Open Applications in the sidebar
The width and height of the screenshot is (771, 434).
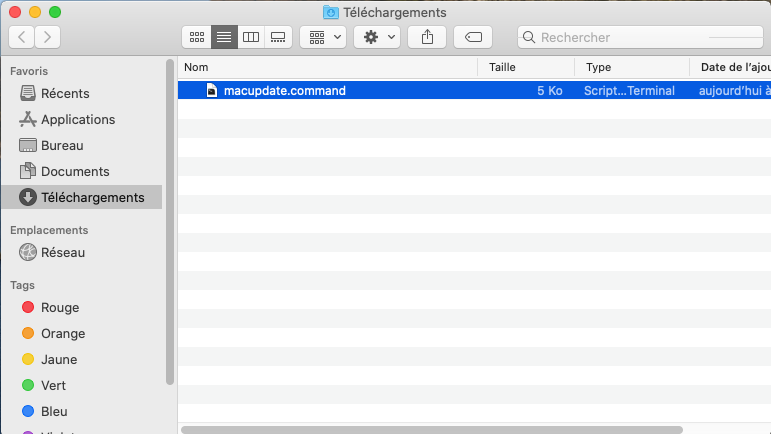click(77, 119)
